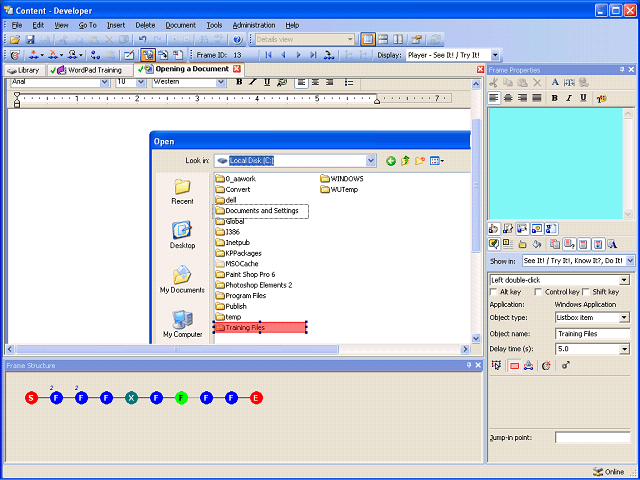Undo the last action
The height and width of the screenshot is (480, 640).
point(142,40)
